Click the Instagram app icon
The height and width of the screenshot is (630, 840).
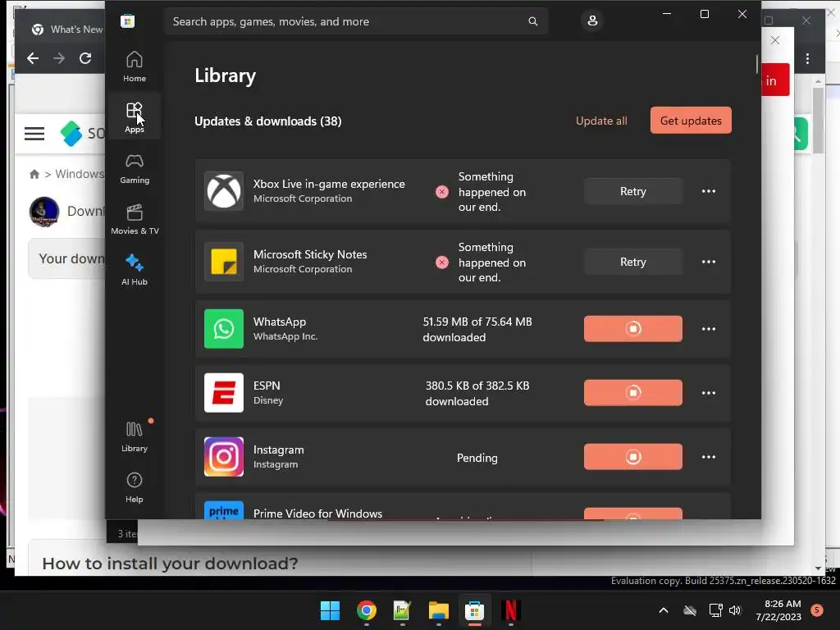224,457
